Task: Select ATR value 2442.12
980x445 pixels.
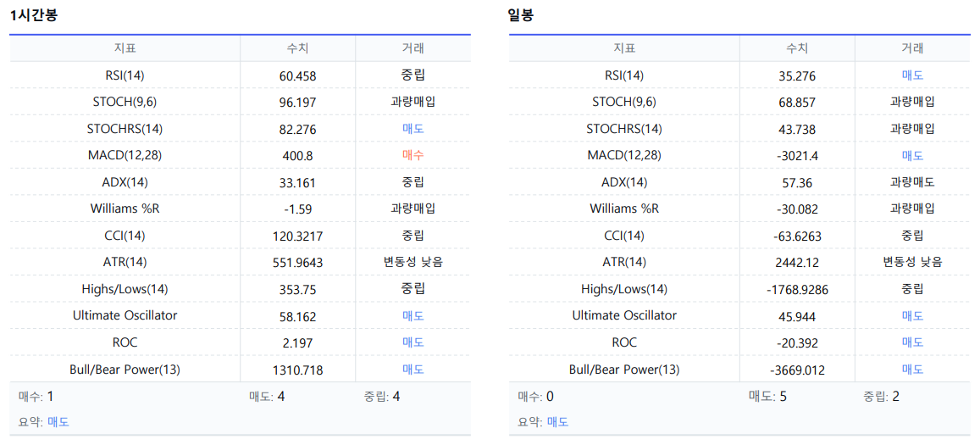Action: click(797, 263)
